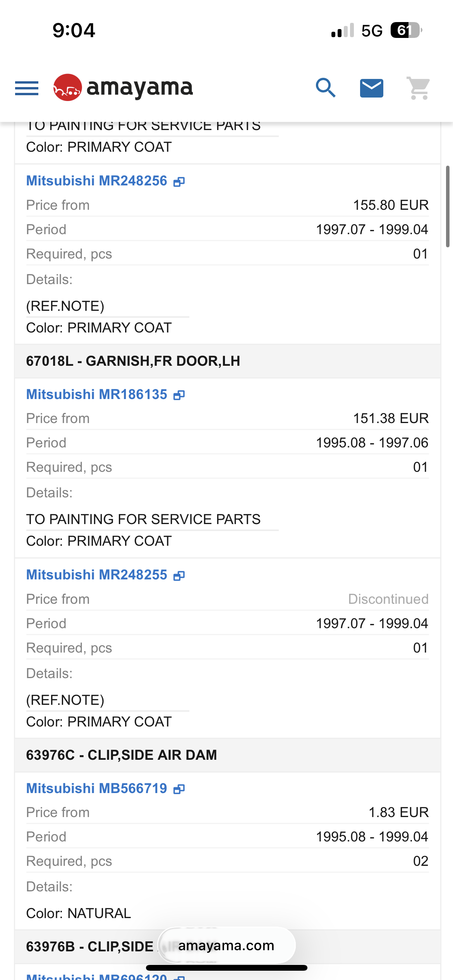Tap the 151.38 EUR price

pos(391,418)
